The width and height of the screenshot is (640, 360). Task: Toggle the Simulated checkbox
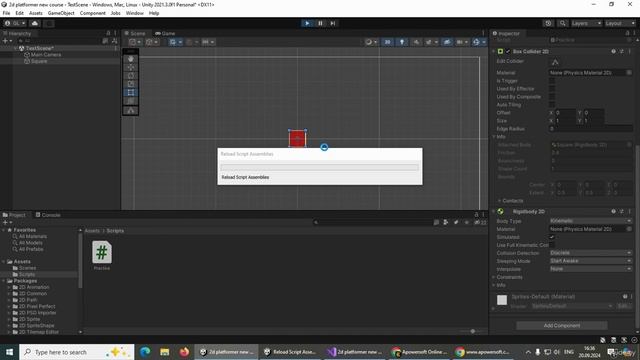[552, 237]
